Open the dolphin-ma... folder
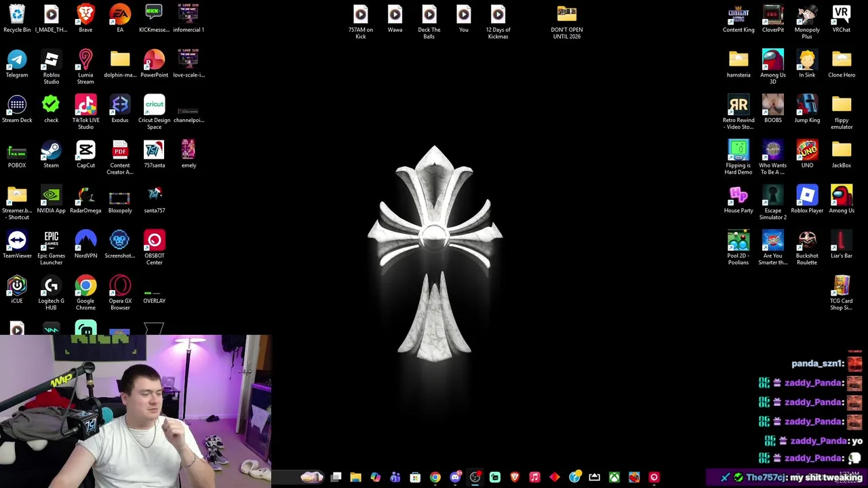Image resolution: width=868 pixels, height=488 pixels. coord(120,64)
